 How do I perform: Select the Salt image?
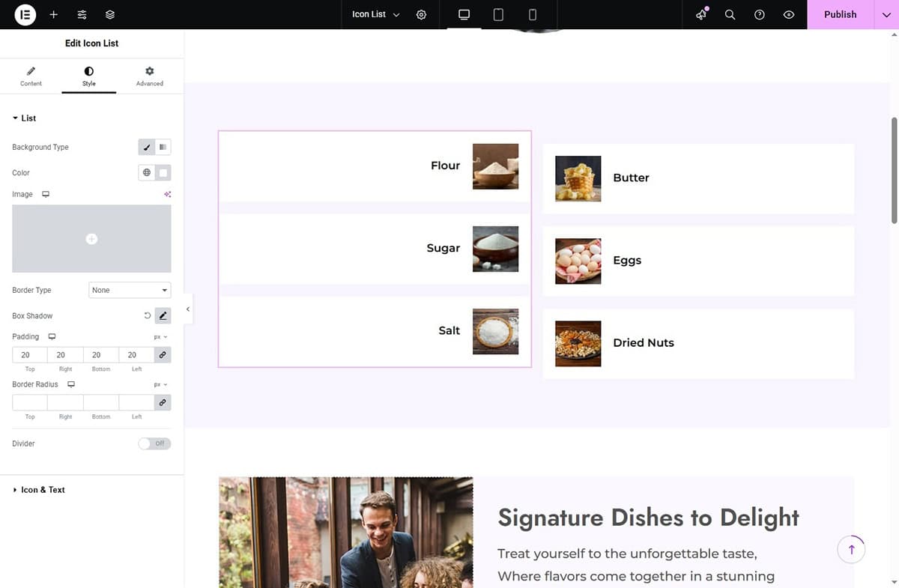(495, 331)
